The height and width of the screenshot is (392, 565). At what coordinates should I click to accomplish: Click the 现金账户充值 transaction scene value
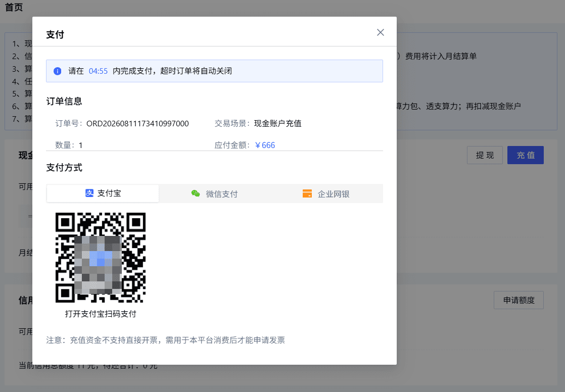click(278, 124)
